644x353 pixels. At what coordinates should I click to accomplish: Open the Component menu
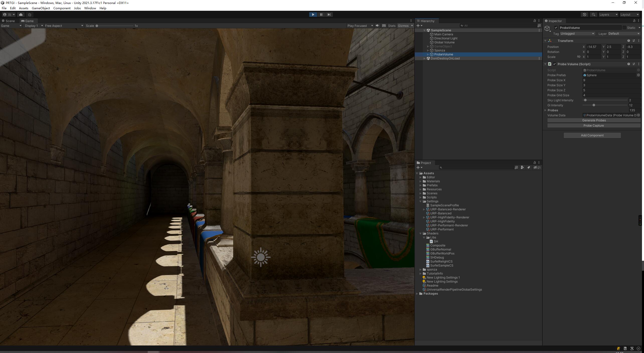pos(62,8)
